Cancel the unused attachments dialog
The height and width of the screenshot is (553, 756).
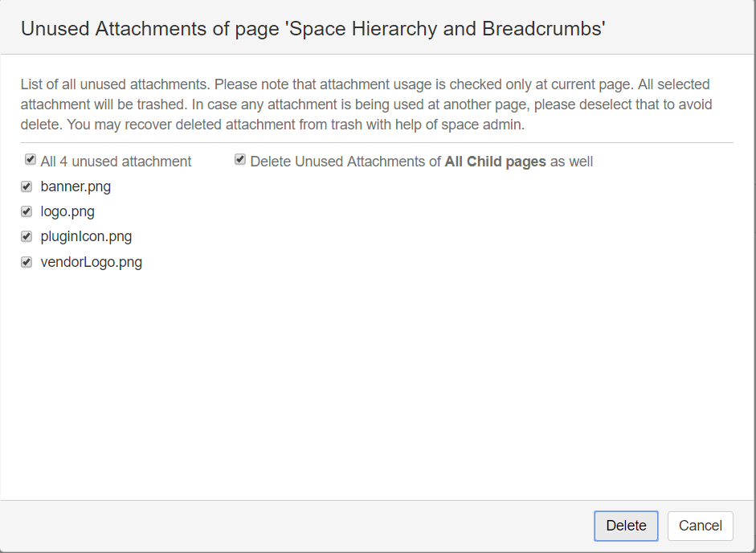point(700,526)
